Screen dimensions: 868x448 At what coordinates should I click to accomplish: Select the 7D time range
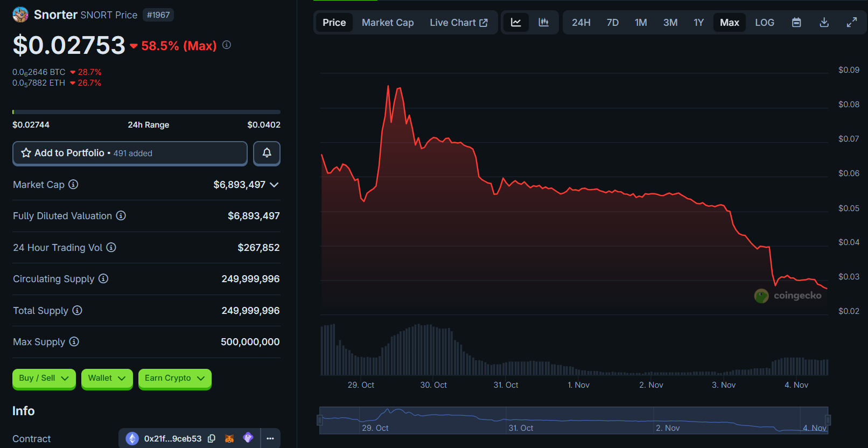pyautogui.click(x=612, y=23)
